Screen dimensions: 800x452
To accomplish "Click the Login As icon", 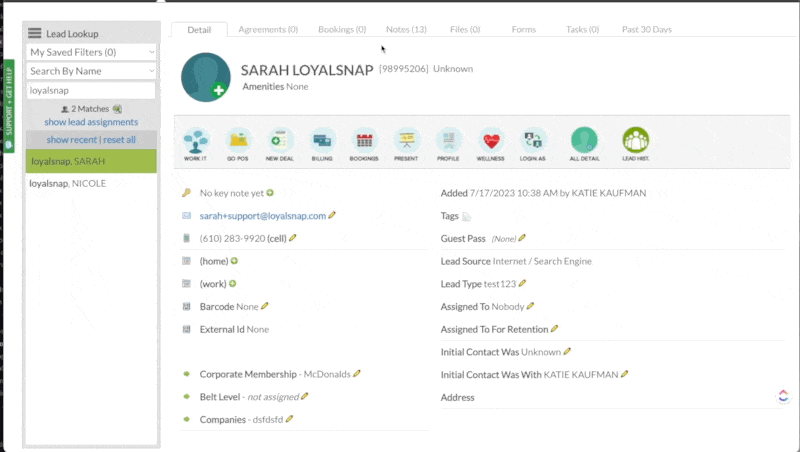I will pos(533,142).
